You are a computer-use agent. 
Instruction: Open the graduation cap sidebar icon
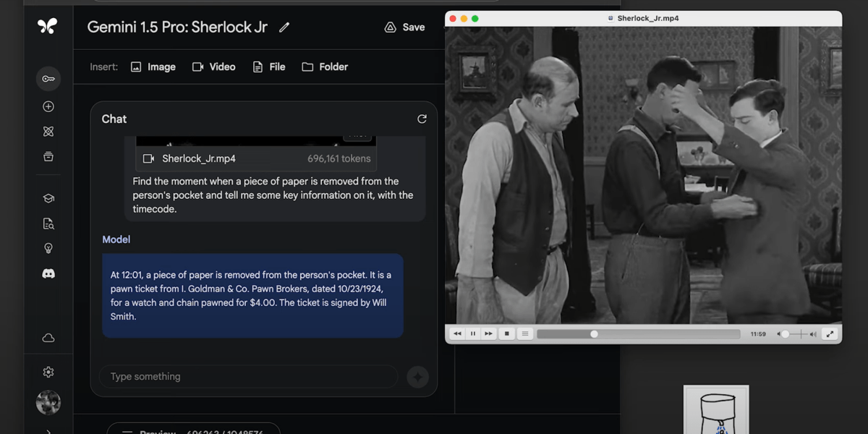pyautogui.click(x=48, y=198)
